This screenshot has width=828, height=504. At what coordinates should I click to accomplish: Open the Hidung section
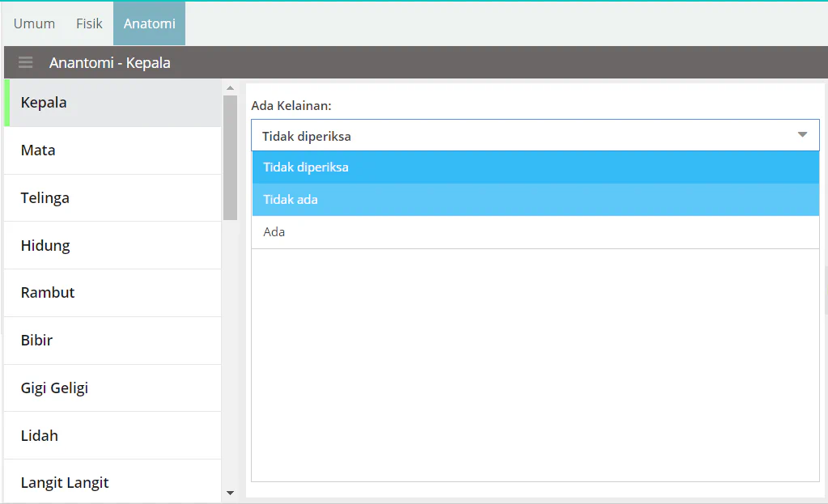[x=113, y=245]
